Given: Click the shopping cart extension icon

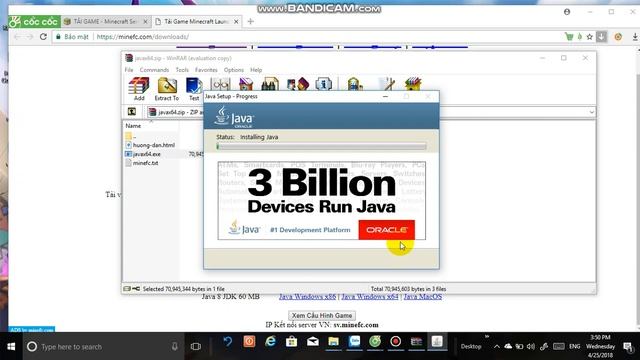Looking at the screenshot, I should (569, 36).
